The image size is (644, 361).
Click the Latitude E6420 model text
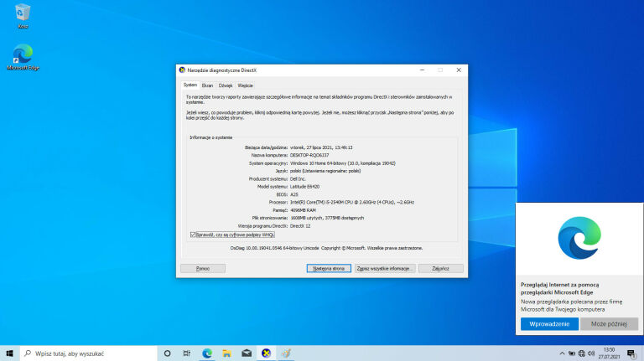pyautogui.click(x=304, y=187)
